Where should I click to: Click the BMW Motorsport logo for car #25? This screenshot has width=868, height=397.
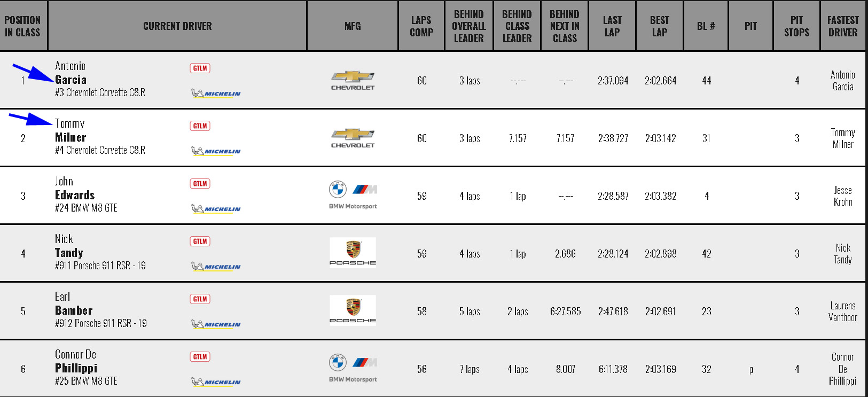point(353,369)
